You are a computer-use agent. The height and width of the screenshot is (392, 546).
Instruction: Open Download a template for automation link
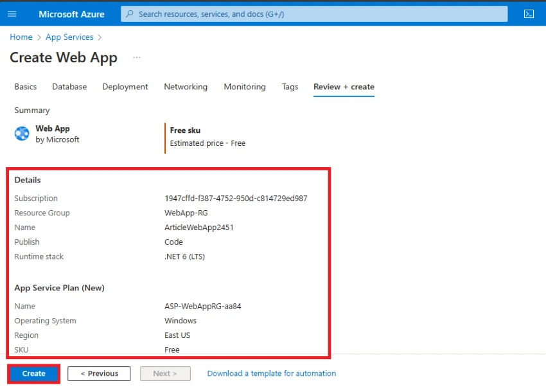click(x=272, y=373)
